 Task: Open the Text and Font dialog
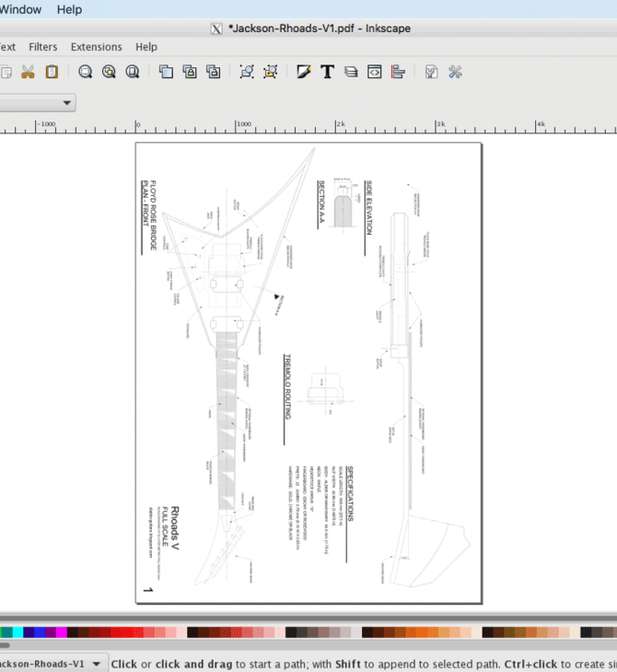pyautogui.click(x=327, y=72)
